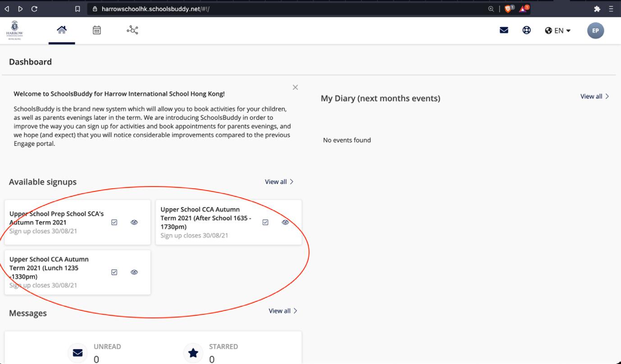Open the home dashboard tab
Screen dimensions: 621x364
[62, 30]
